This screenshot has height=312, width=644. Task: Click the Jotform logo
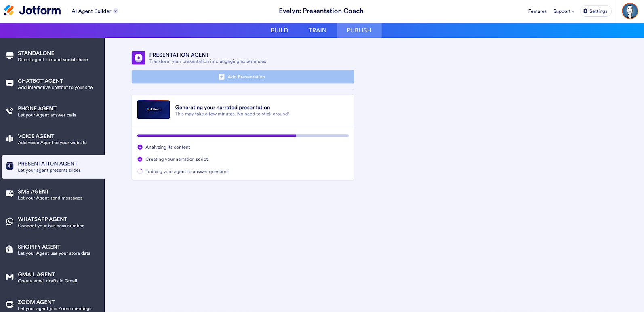[32, 11]
